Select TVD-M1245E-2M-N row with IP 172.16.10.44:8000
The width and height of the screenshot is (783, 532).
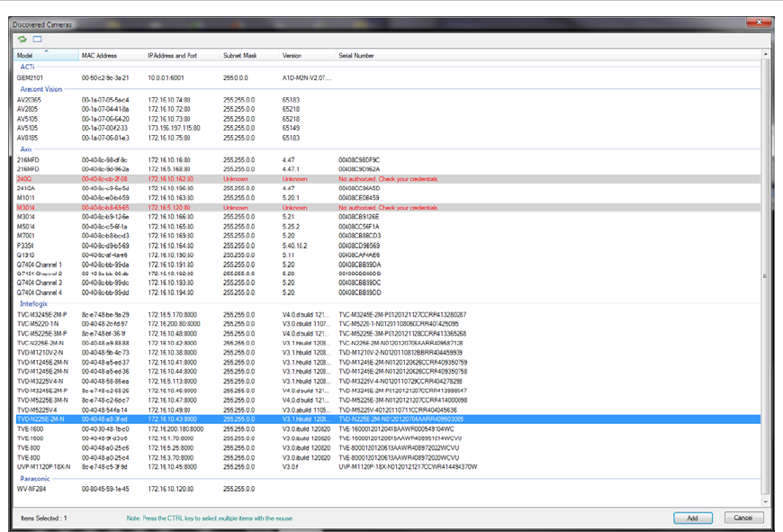(x=388, y=372)
